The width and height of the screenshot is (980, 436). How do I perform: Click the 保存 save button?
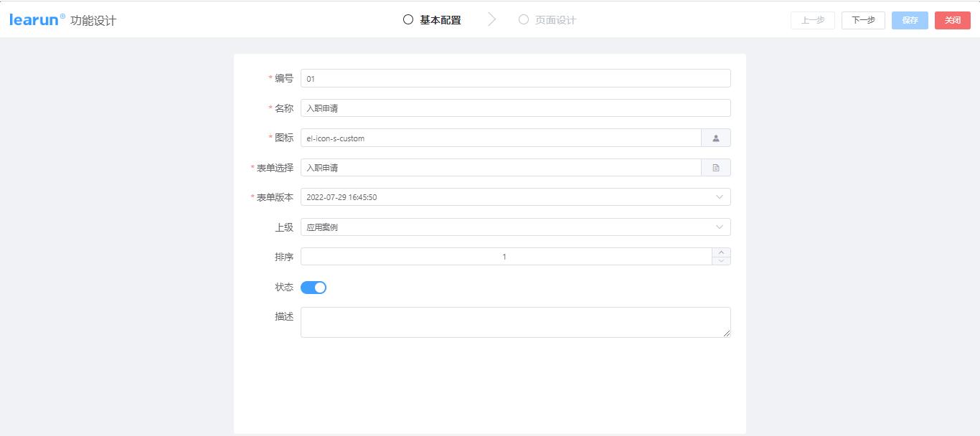click(909, 20)
